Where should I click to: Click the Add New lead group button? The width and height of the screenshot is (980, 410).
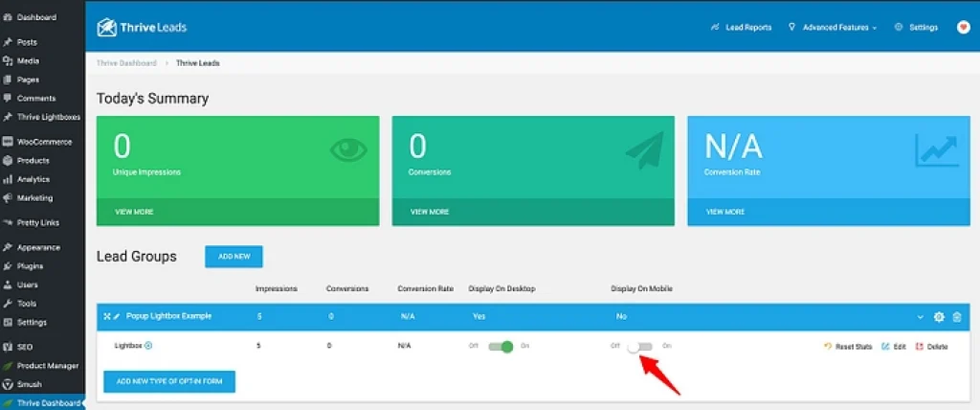(x=234, y=257)
